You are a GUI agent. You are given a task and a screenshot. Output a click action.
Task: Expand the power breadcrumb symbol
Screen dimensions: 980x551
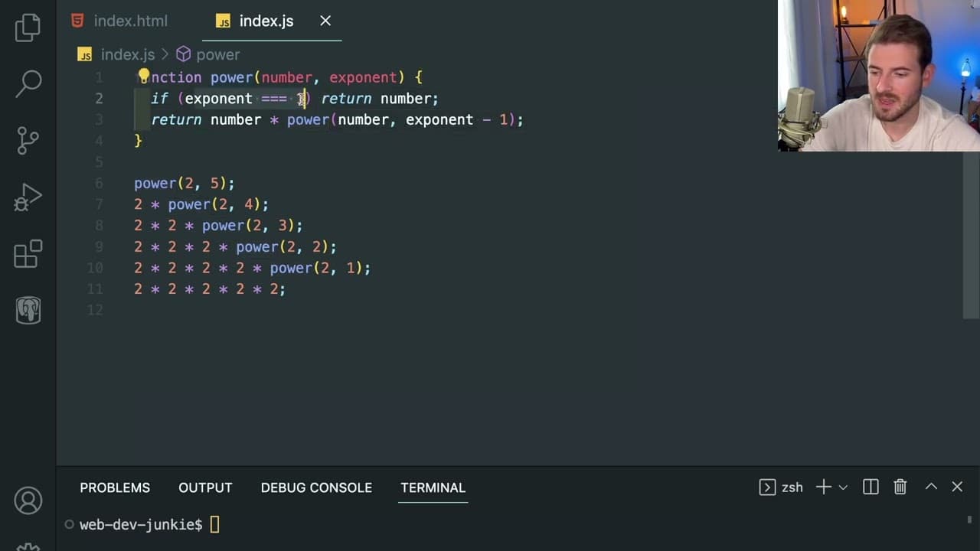tap(208, 54)
